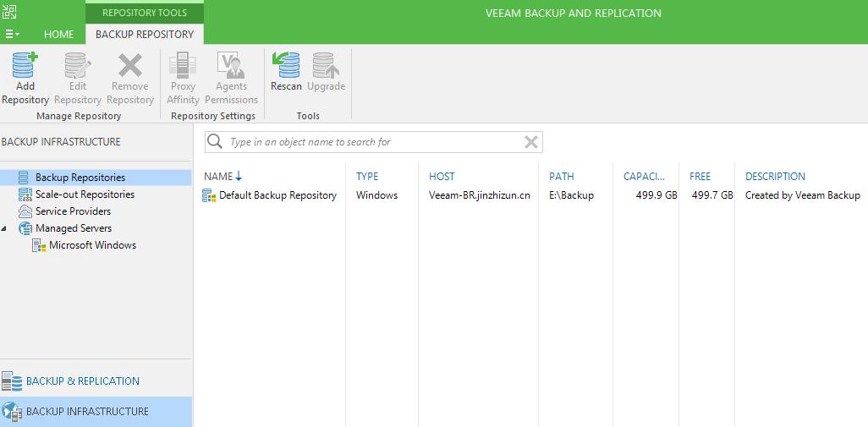868x427 pixels.
Task: Click the Remove Repository X icon
Action: (130, 65)
